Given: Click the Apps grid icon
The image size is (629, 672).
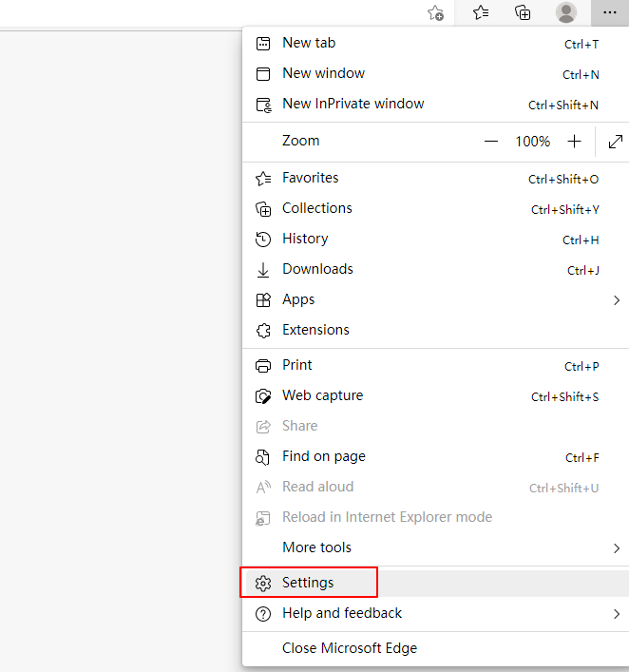Looking at the screenshot, I should (x=263, y=300).
